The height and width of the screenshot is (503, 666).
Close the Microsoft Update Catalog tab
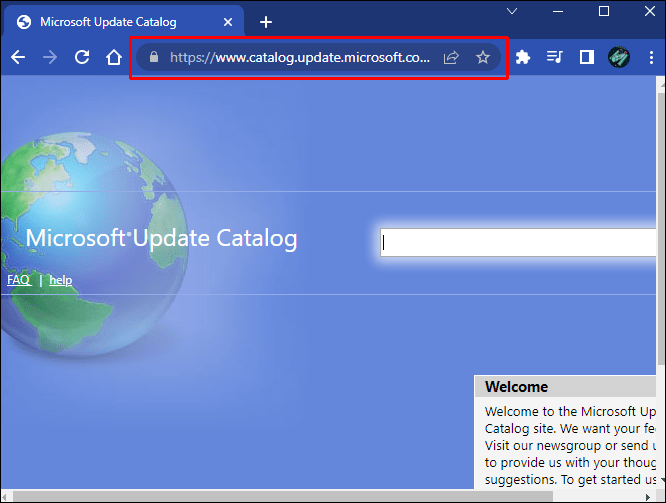point(228,22)
